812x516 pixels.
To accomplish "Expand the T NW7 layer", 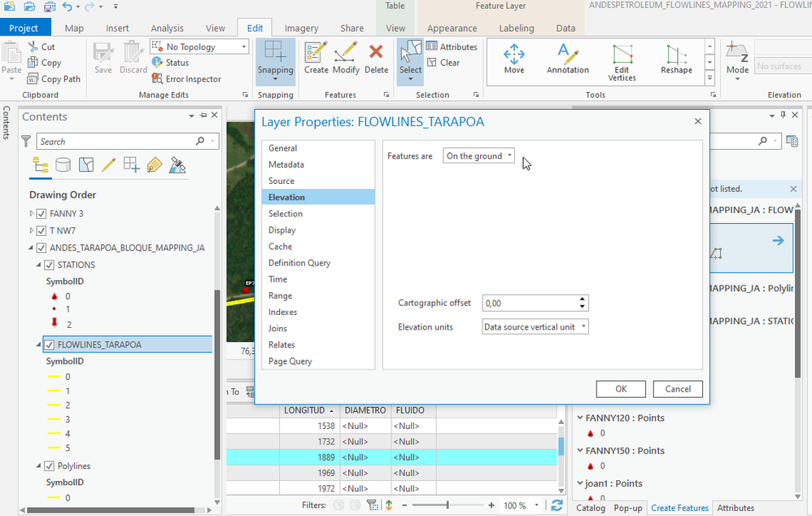I will [x=32, y=230].
